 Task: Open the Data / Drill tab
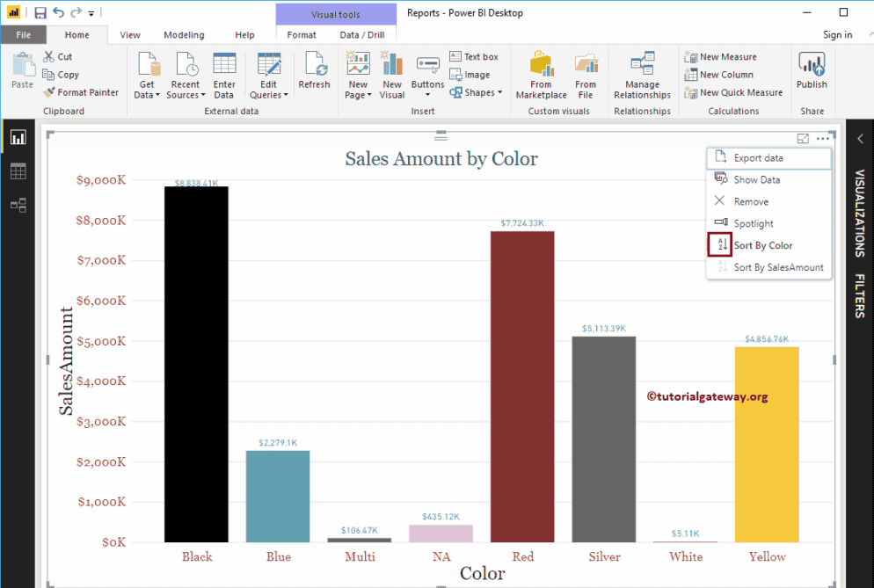362,34
